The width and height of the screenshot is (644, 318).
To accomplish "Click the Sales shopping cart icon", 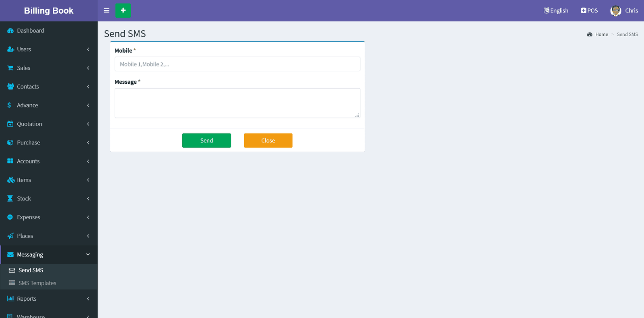I will click(x=10, y=68).
